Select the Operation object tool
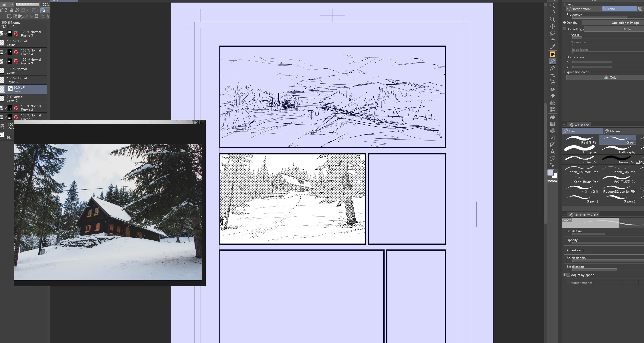644x343 pixels. [x=552, y=19]
